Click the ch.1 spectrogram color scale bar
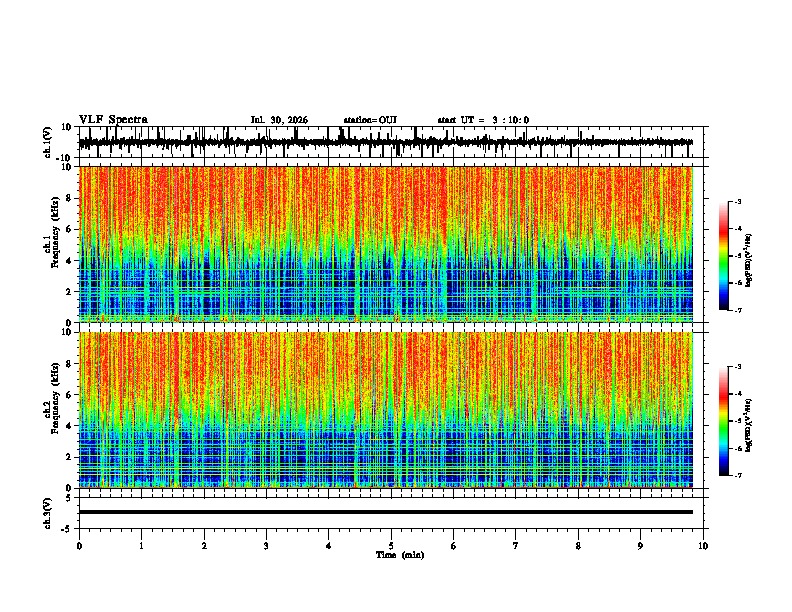 pyautogui.click(x=724, y=256)
